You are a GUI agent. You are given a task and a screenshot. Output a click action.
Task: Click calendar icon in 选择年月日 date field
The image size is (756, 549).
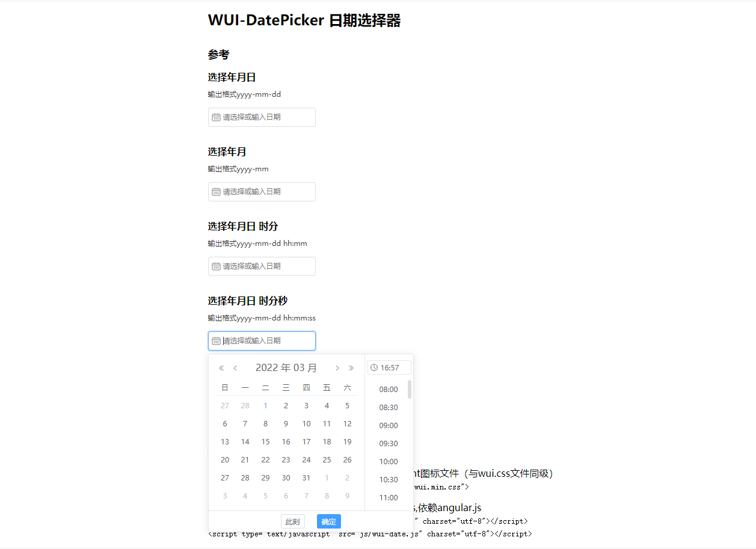pos(217,117)
